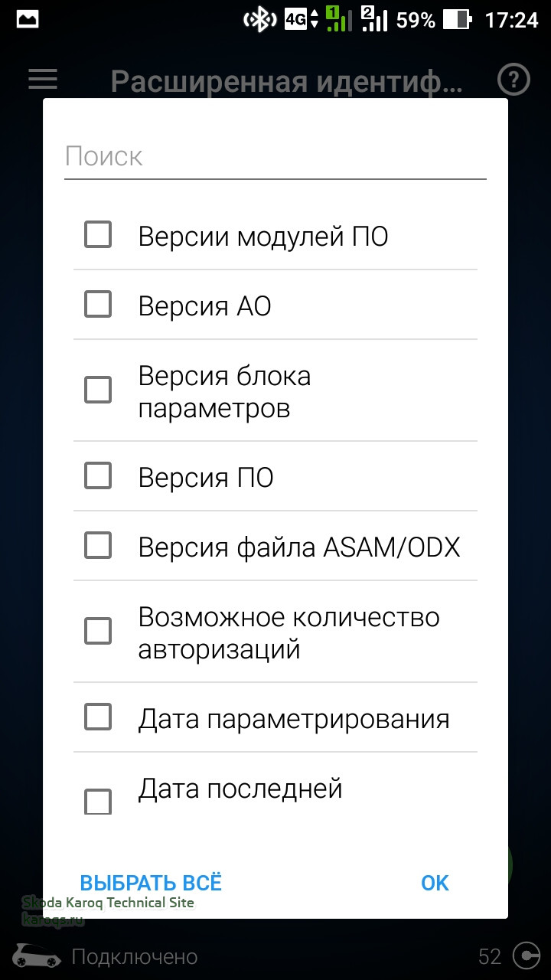Tap the battery indicator icon
Viewport: 551px width, 980px height.
(x=456, y=20)
